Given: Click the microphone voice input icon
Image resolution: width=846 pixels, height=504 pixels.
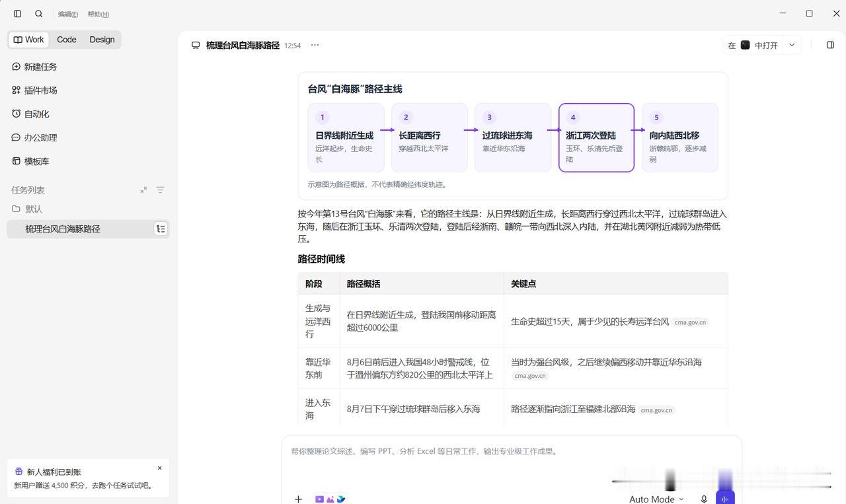Looking at the screenshot, I should click(x=704, y=499).
